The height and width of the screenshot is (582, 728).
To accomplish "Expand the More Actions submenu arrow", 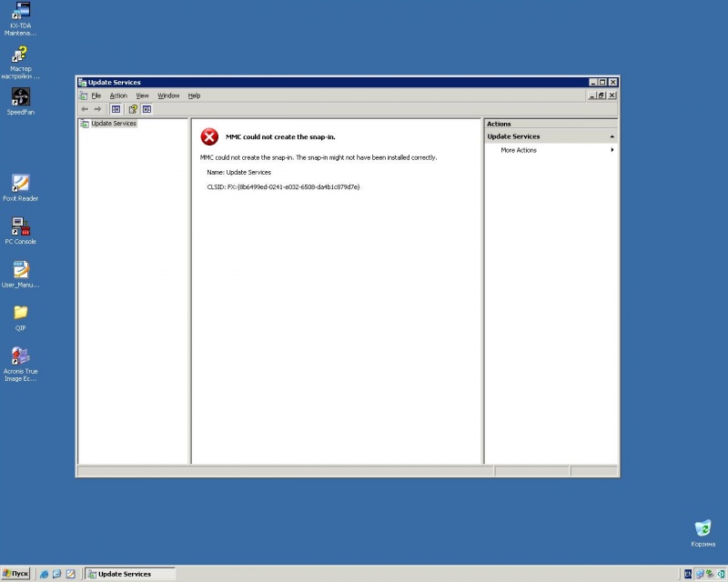I will coord(612,150).
